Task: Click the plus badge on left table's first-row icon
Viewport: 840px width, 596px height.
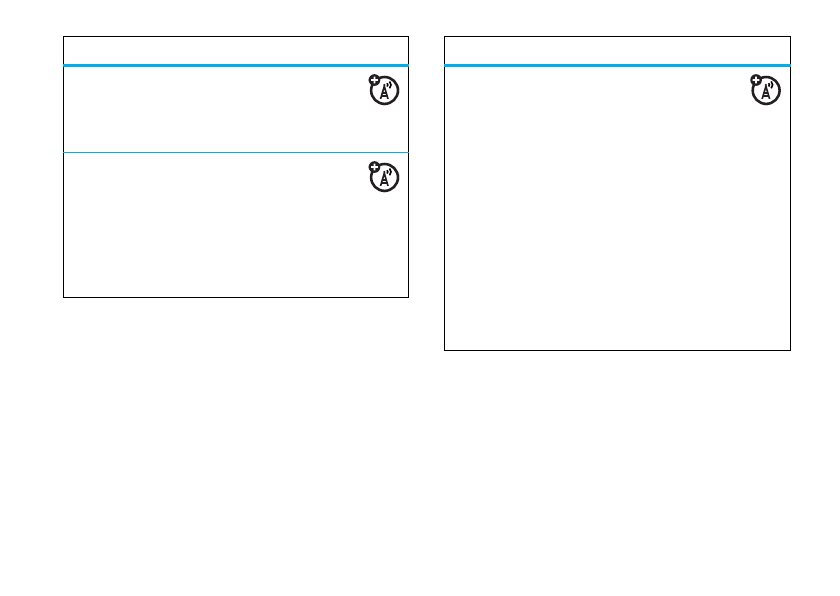Action: click(x=374, y=80)
